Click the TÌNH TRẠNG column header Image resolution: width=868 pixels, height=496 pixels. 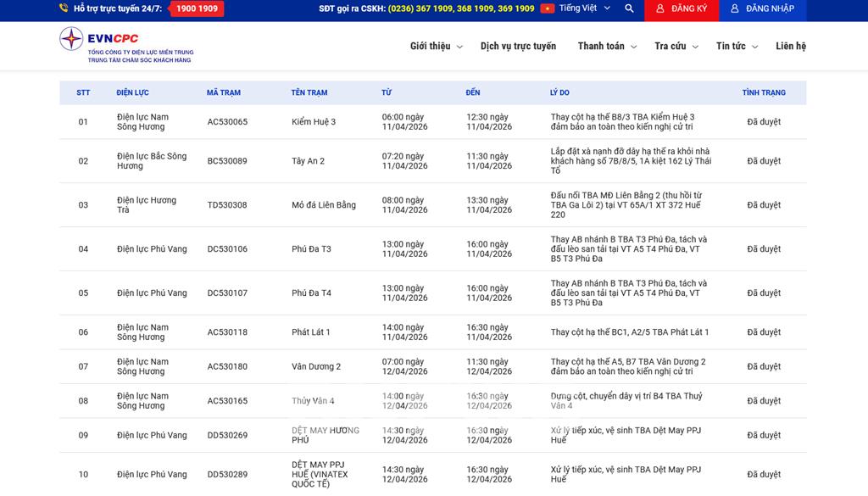point(763,92)
